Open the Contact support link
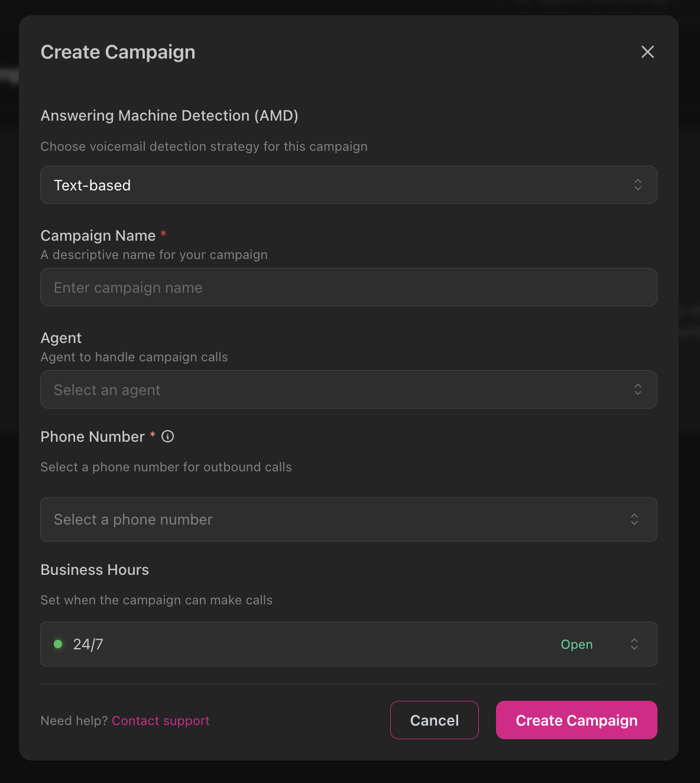The height and width of the screenshot is (783, 700). (160, 720)
